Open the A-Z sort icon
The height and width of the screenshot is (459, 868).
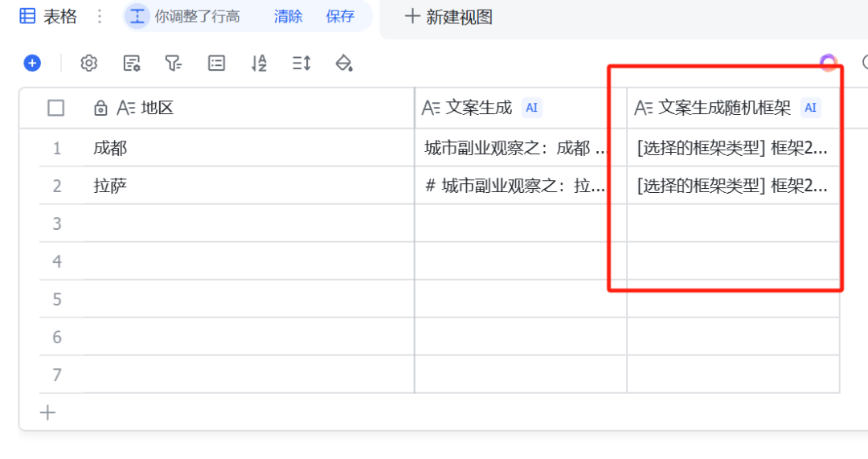(x=259, y=64)
